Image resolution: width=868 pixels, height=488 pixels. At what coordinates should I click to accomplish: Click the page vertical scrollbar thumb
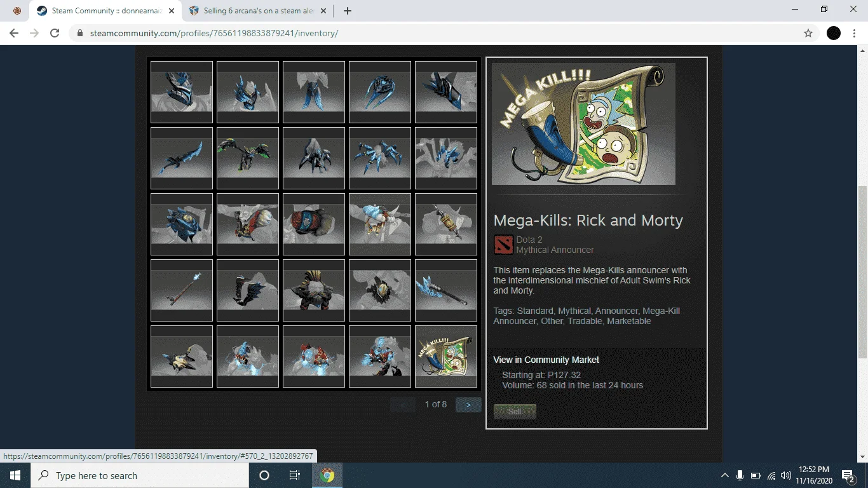(862, 273)
